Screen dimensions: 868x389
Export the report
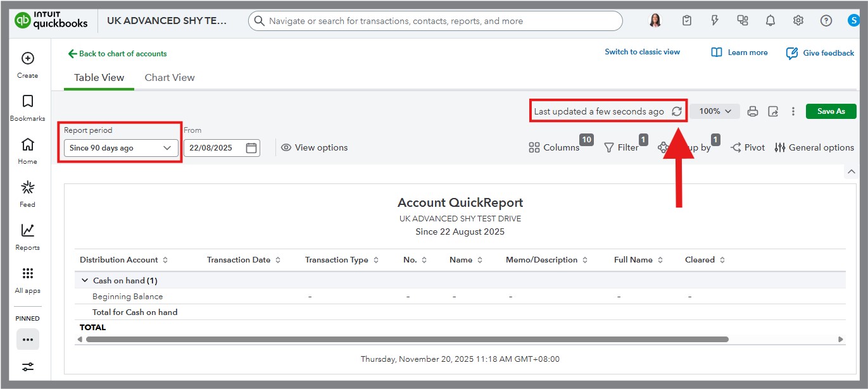(x=773, y=111)
